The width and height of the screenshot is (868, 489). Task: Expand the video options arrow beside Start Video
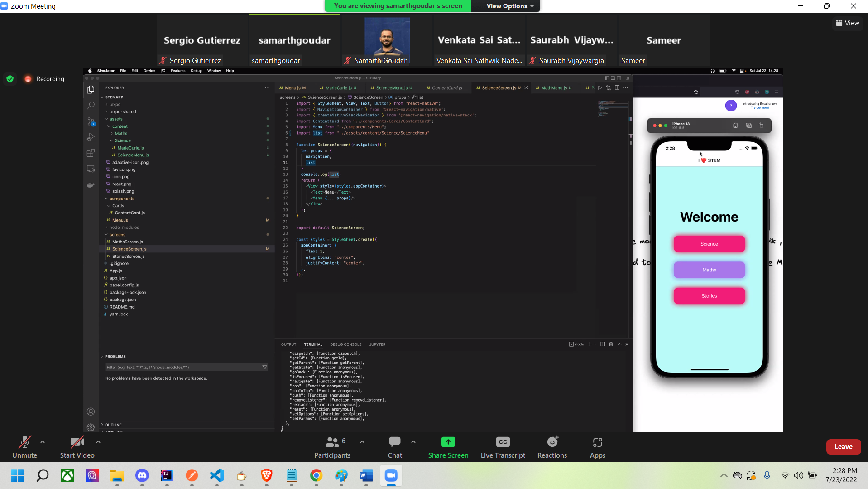pyautogui.click(x=98, y=442)
